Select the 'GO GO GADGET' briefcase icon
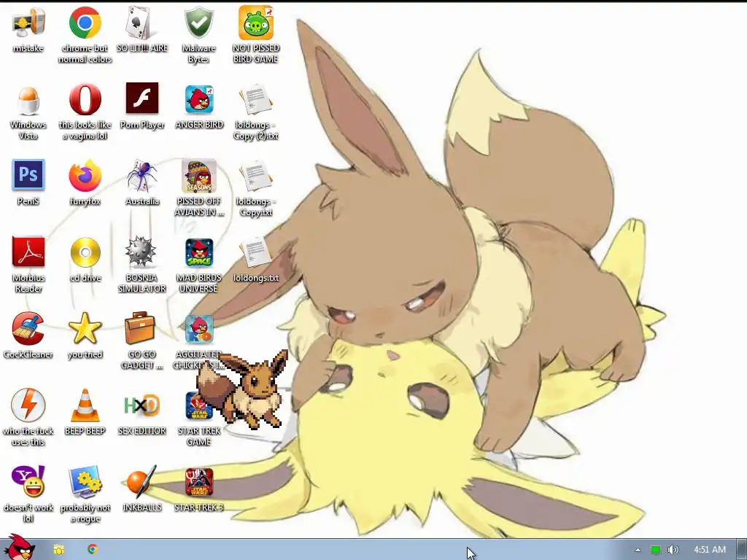Screen dimensions: 747x560 coord(142,327)
